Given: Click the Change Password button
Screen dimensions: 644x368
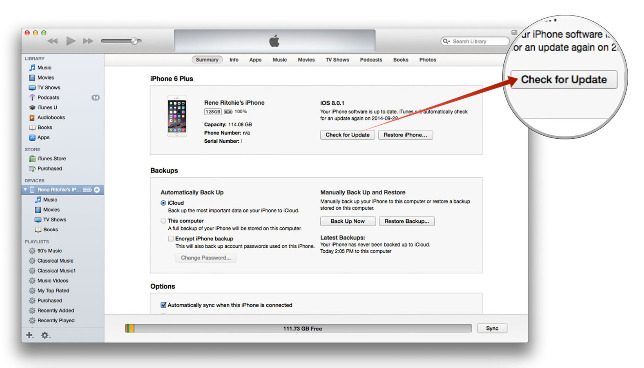Looking at the screenshot, I should point(206,258).
